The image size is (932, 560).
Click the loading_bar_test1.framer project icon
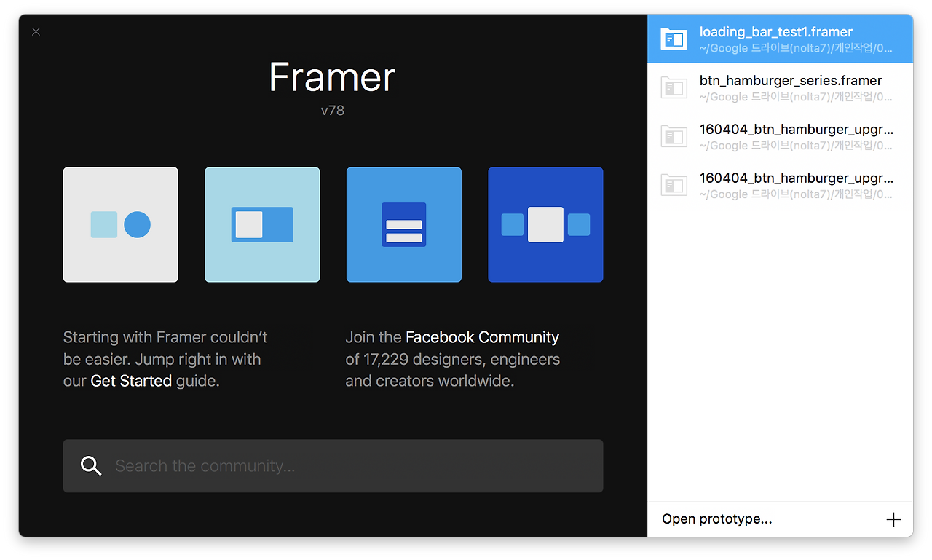674,39
